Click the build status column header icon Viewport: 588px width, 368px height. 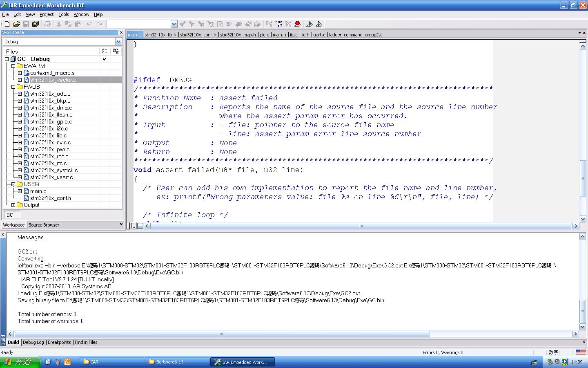(105, 51)
